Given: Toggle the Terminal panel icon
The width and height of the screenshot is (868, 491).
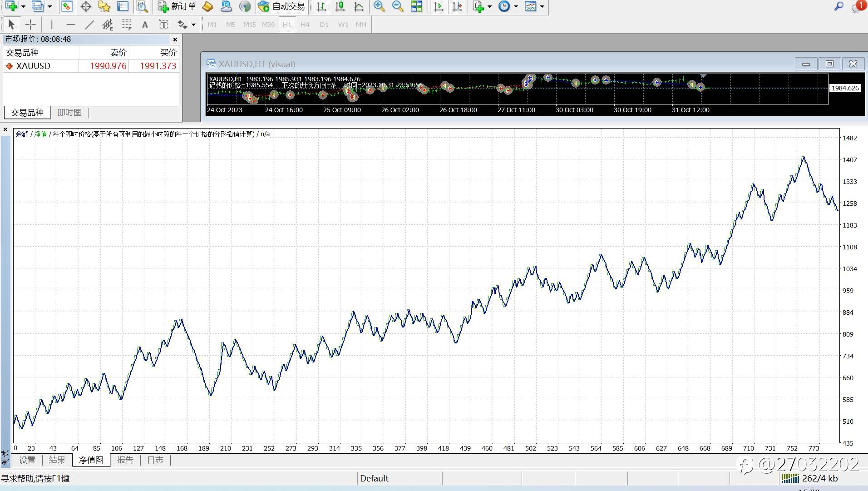Looking at the screenshot, I should [x=123, y=6].
